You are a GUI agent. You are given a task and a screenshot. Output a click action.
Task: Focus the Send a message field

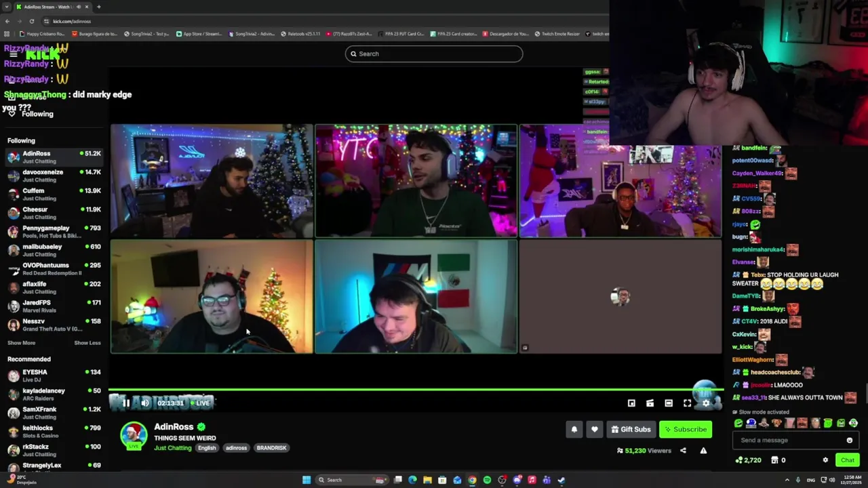[795, 441]
